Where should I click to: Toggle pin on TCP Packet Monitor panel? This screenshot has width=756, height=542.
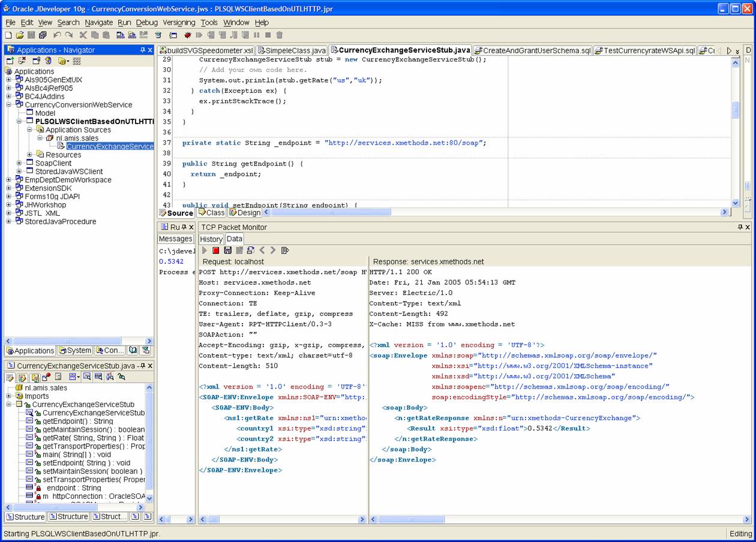point(740,227)
